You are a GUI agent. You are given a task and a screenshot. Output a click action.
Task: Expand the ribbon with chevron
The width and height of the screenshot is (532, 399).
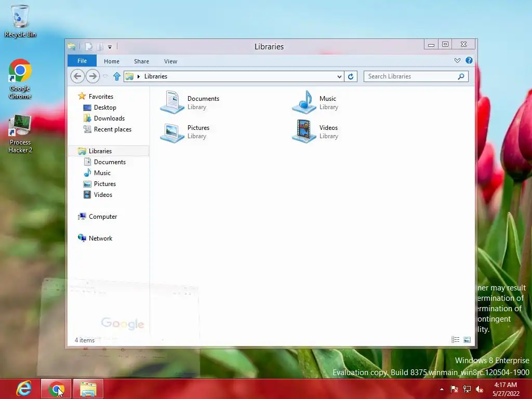[x=457, y=60]
